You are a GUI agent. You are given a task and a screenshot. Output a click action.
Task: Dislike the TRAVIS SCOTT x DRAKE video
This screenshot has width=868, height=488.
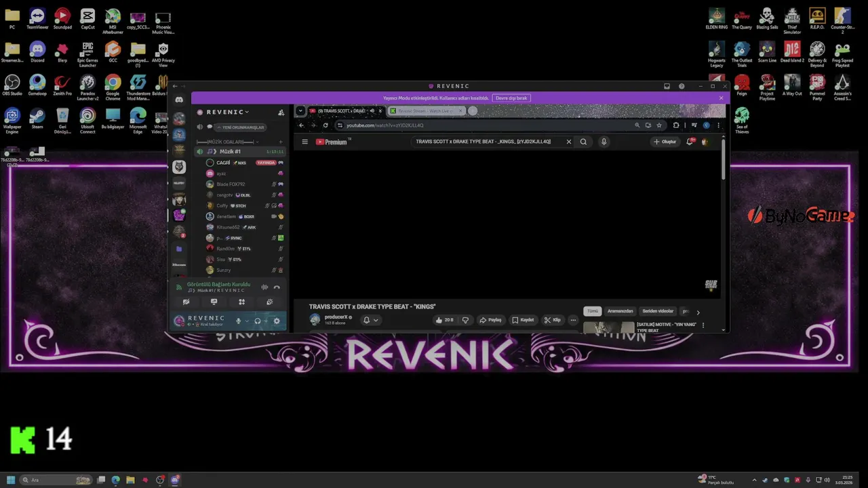[x=465, y=320]
